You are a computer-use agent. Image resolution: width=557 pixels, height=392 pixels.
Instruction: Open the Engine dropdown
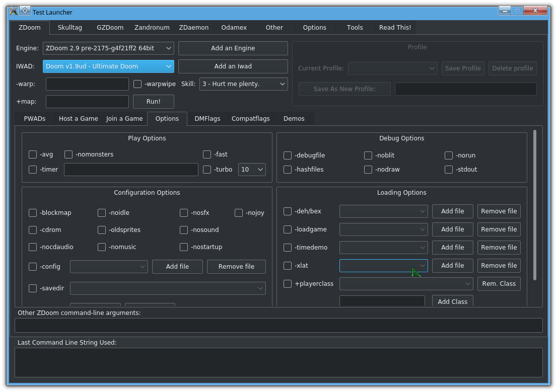tap(108, 48)
